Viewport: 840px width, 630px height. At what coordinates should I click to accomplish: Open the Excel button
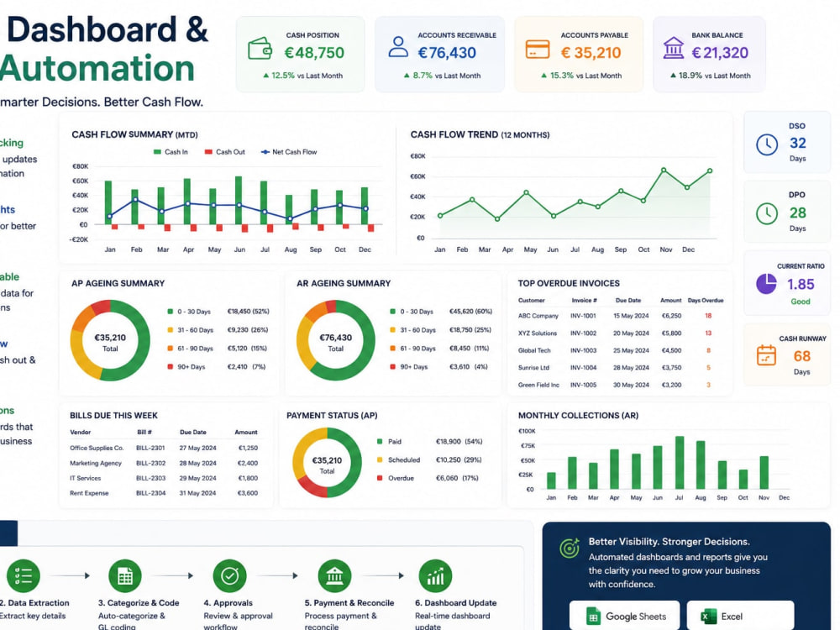click(740, 616)
